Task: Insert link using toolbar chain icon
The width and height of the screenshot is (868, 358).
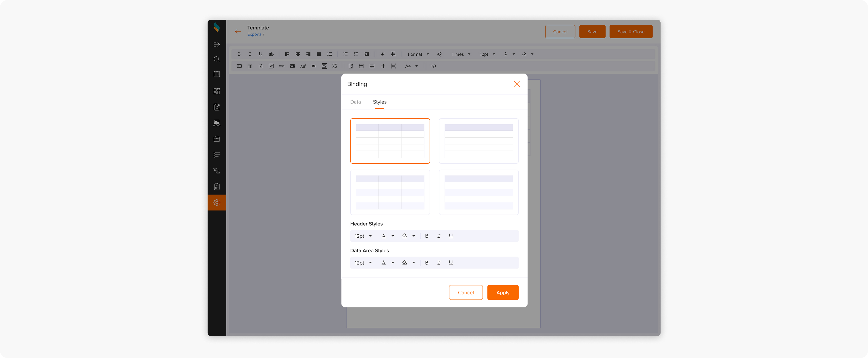Action: [x=382, y=54]
